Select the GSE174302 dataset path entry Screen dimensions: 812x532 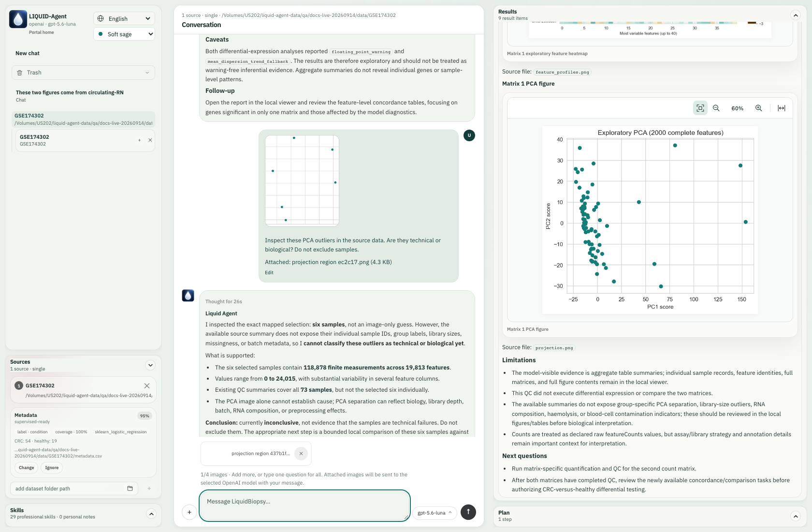[83, 119]
